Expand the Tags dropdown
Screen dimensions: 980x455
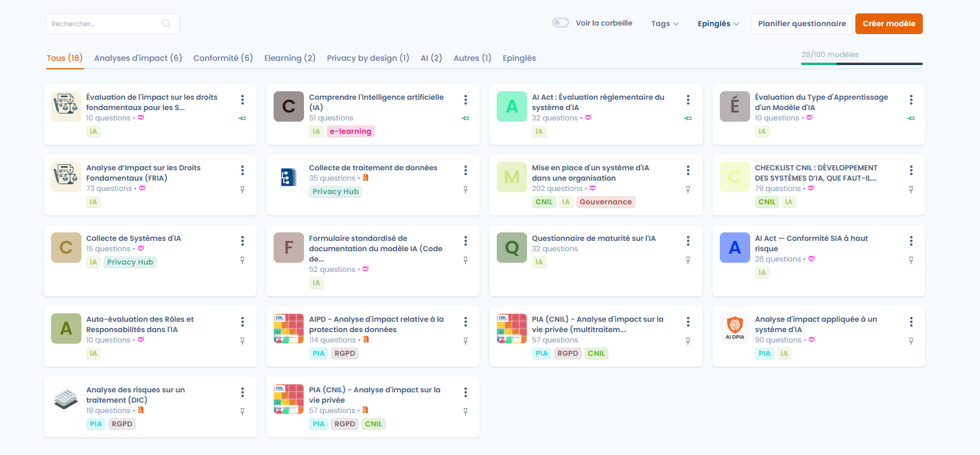tap(664, 24)
